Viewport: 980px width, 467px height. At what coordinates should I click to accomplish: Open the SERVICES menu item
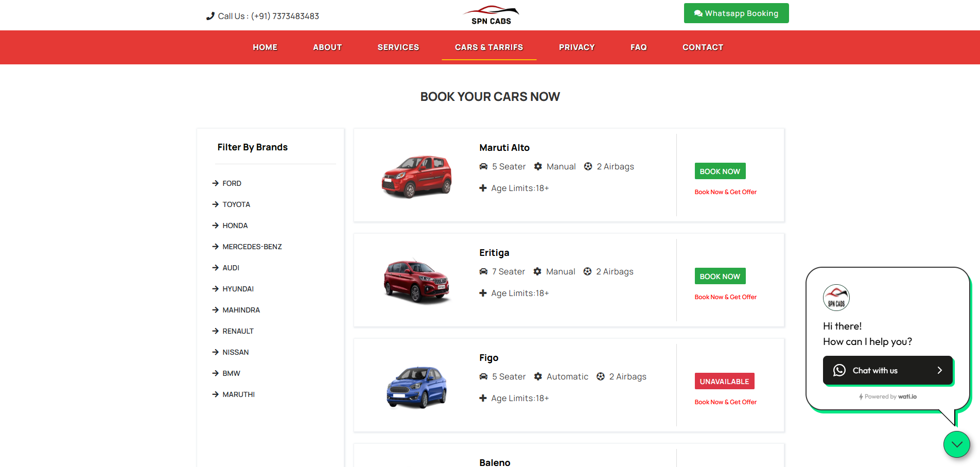(x=398, y=47)
